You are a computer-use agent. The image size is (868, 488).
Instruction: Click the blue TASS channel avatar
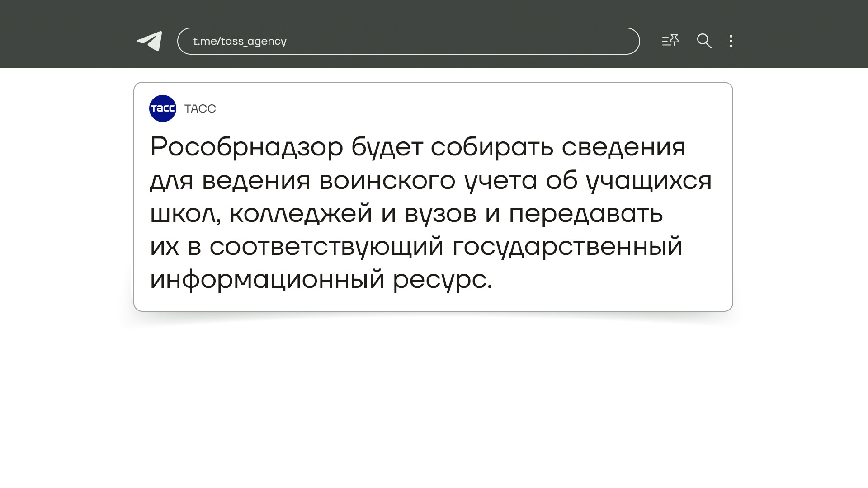point(163,108)
